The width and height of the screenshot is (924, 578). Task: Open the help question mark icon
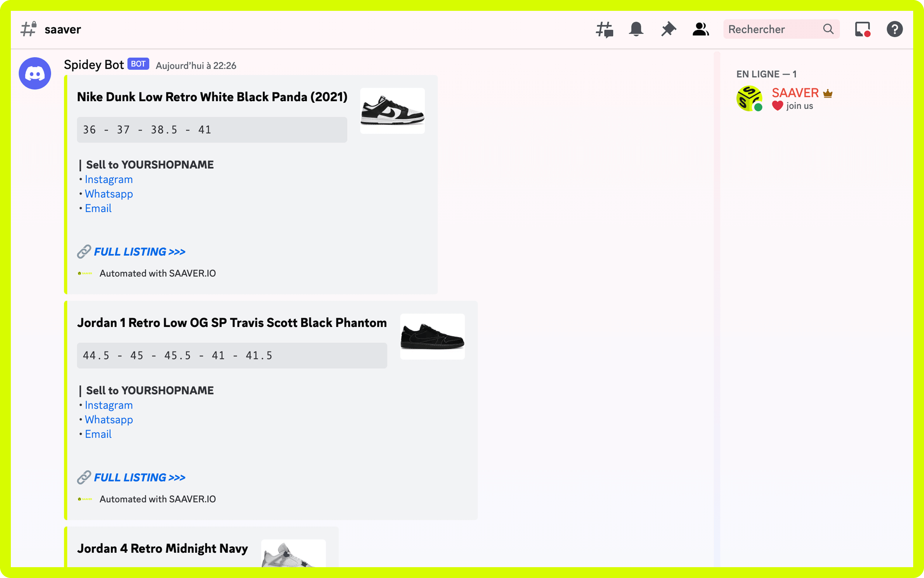(x=895, y=29)
